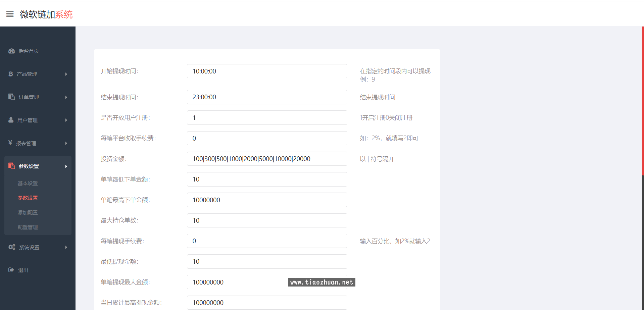Open the 产品管理 menu label

click(27, 74)
